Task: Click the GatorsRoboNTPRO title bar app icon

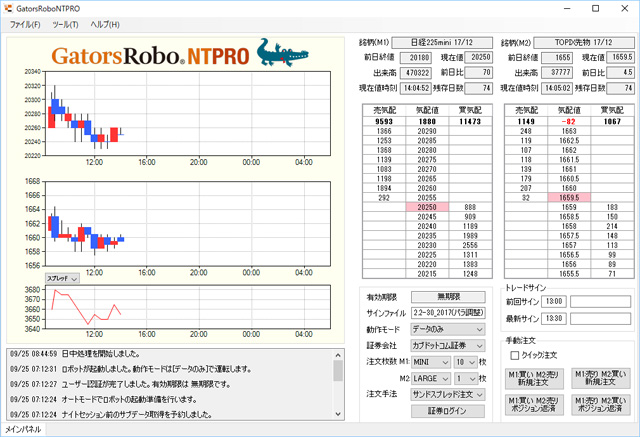Action: click(8, 8)
